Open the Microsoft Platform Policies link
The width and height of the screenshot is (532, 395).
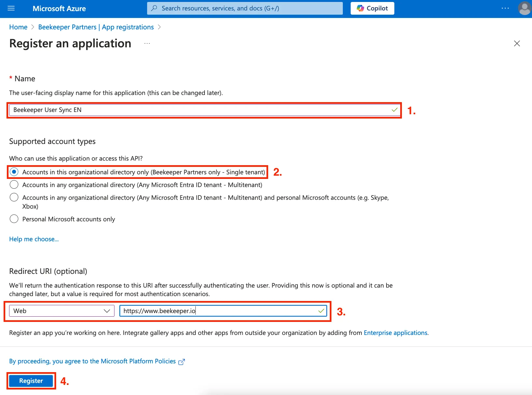(x=92, y=361)
